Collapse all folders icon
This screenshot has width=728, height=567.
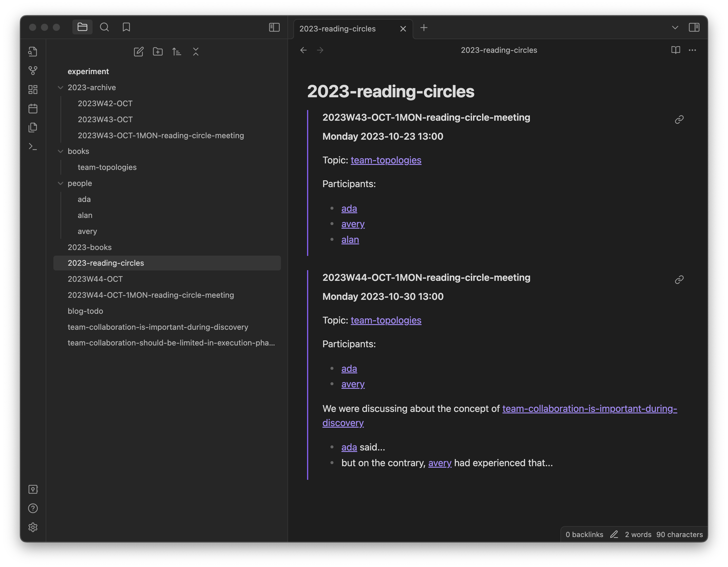tap(196, 52)
